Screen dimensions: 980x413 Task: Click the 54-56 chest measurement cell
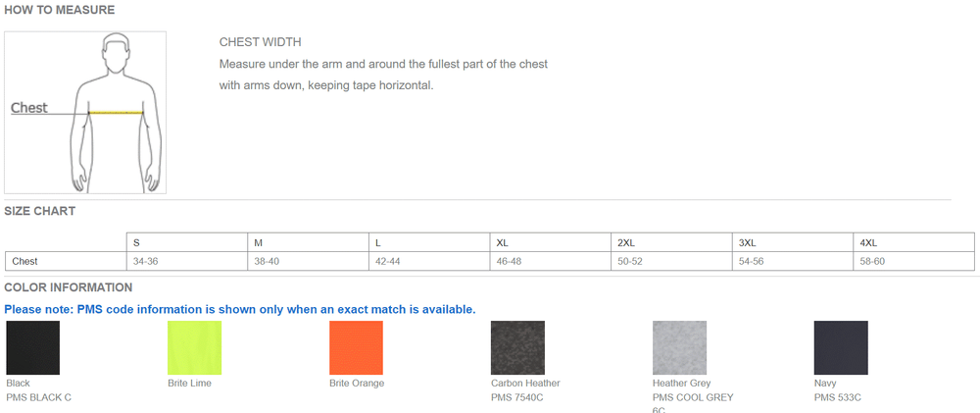click(751, 261)
